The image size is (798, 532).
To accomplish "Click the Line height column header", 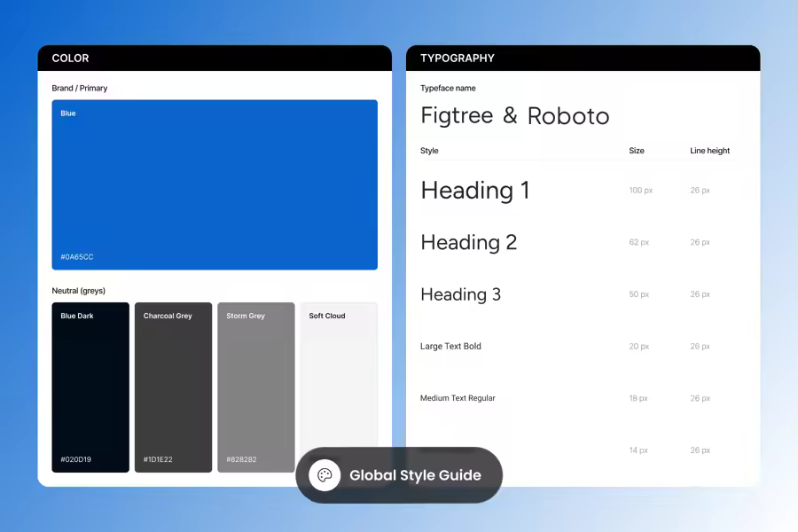I will pyautogui.click(x=709, y=151).
